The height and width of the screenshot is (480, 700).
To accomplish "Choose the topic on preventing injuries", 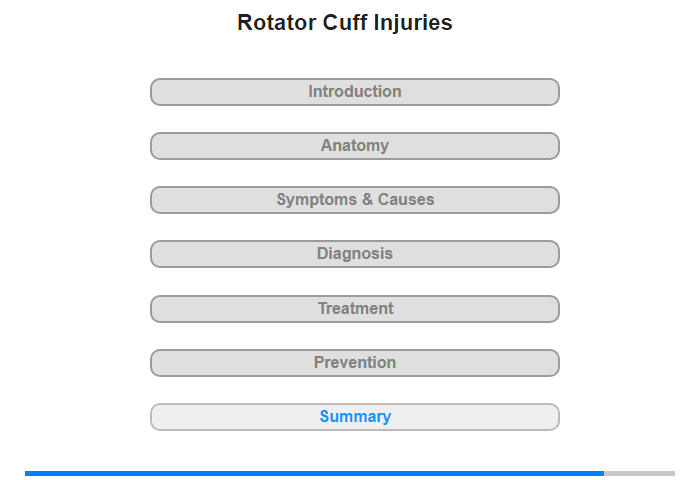I will (x=354, y=363).
